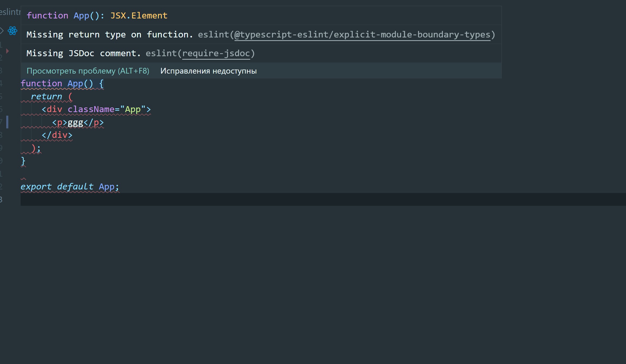Click 'JSX.Element' type in hover signature

pos(139,16)
